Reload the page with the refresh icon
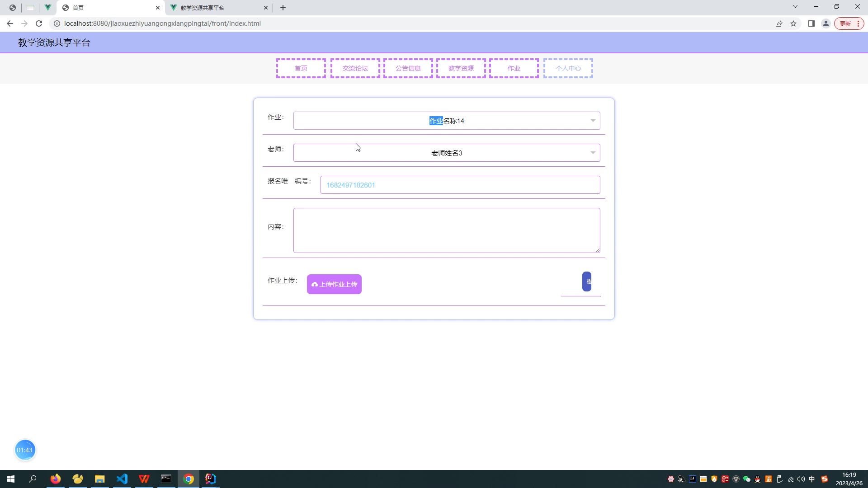This screenshot has width=868, height=488. click(39, 23)
